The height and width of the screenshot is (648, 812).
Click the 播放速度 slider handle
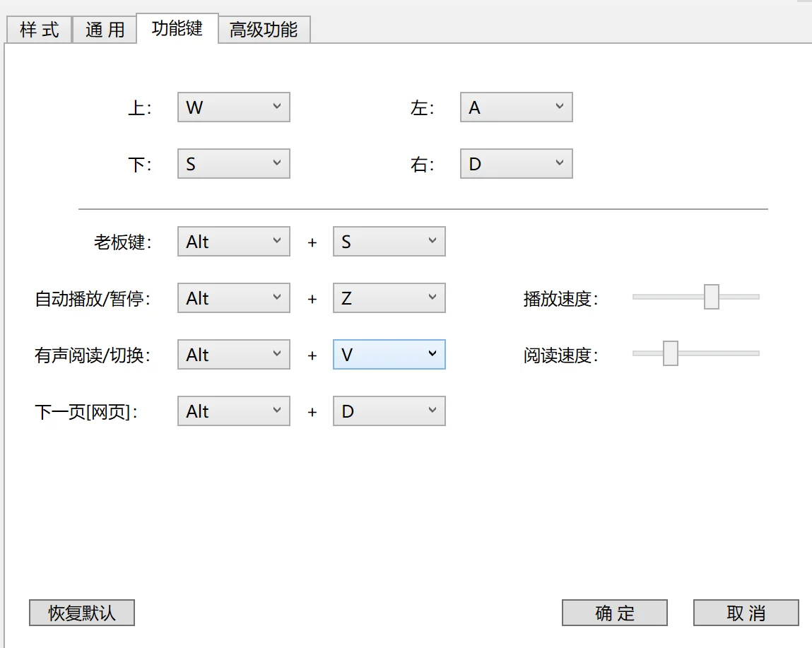pyautogui.click(x=712, y=297)
